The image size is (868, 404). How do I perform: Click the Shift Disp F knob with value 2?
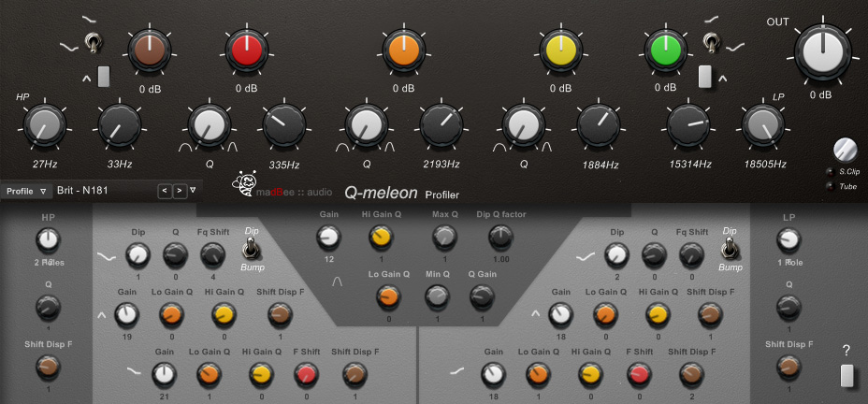pyautogui.click(x=691, y=375)
